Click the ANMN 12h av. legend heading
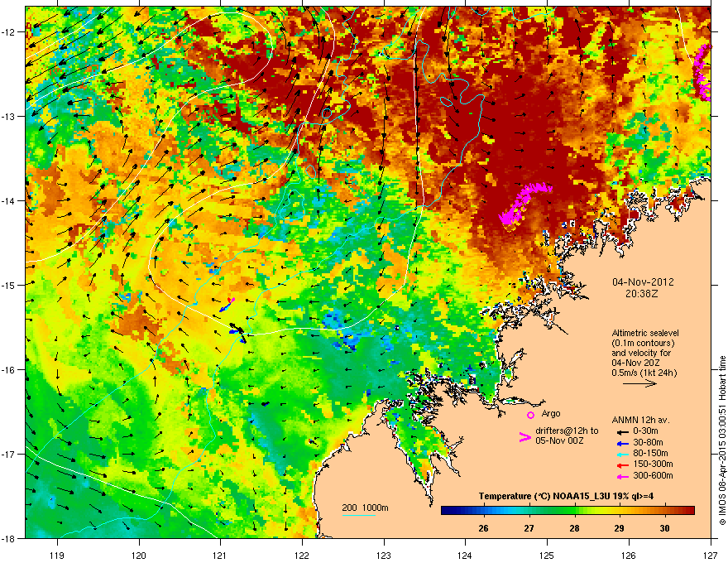Viewport: 728px width, 563px height. pos(640,420)
